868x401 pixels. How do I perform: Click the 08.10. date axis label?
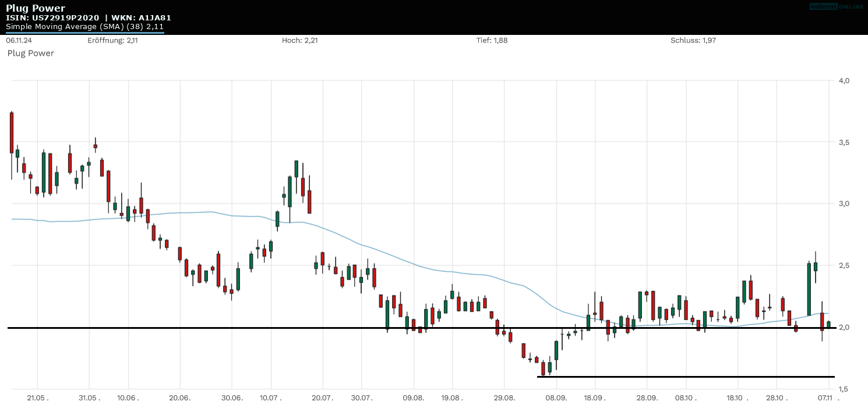point(686,397)
